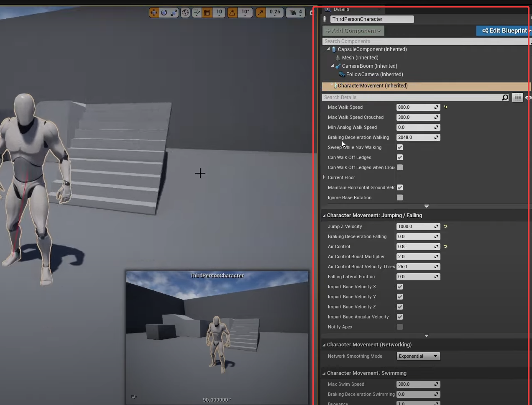
Task: Toggle world/local coordinate space globe icon
Action: (185, 13)
